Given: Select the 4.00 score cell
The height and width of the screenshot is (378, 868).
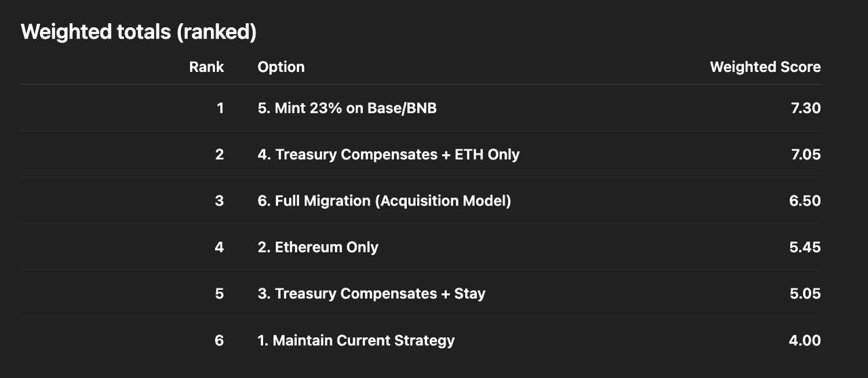Looking at the screenshot, I should tap(805, 340).
